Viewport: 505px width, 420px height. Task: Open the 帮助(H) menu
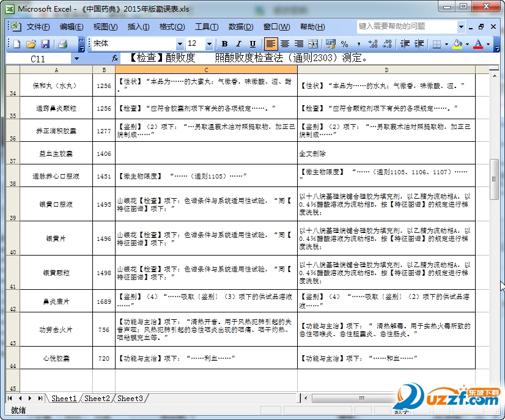pyautogui.click(x=312, y=27)
